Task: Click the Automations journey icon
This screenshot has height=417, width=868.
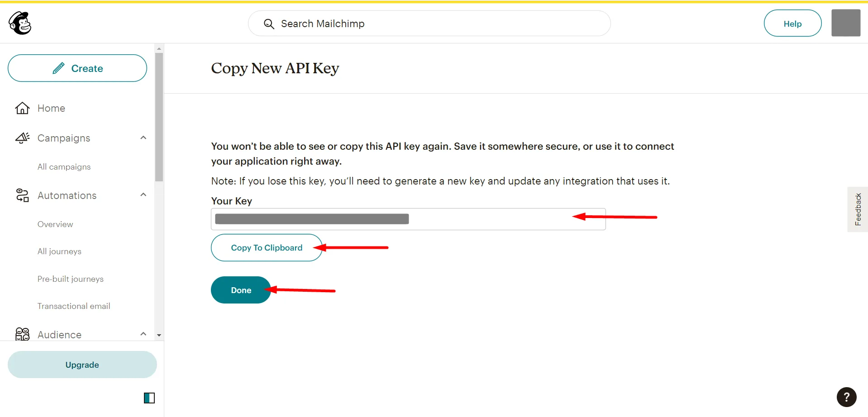Action: point(22,195)
